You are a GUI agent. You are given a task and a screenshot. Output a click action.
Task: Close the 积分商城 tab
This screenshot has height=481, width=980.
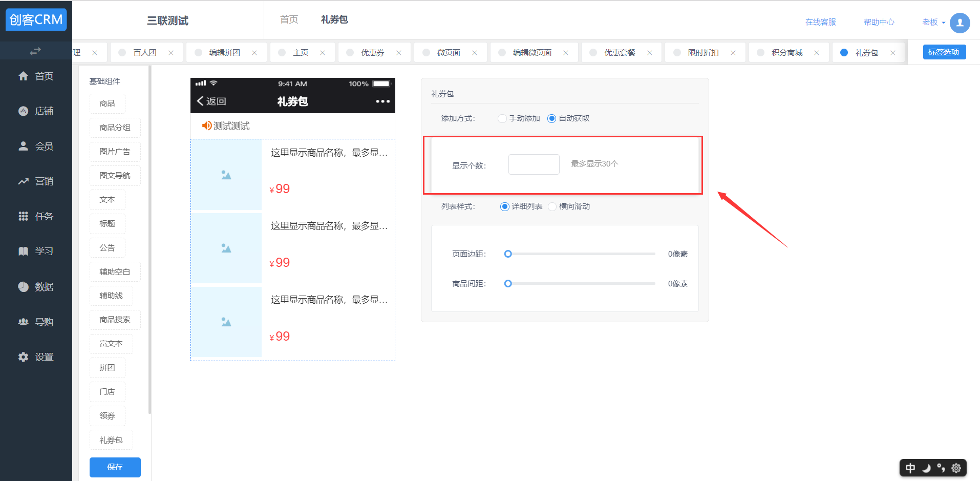[x=817, y=53]
